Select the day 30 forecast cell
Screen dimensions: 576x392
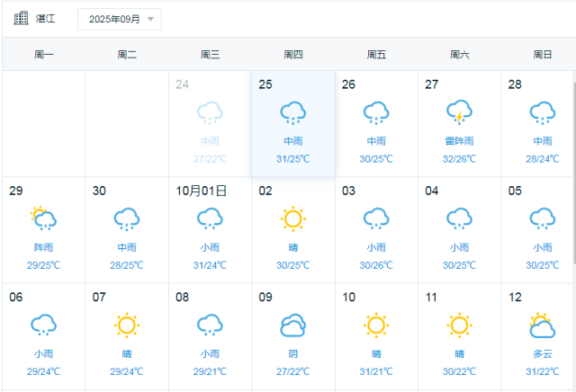tap(127, 230)
